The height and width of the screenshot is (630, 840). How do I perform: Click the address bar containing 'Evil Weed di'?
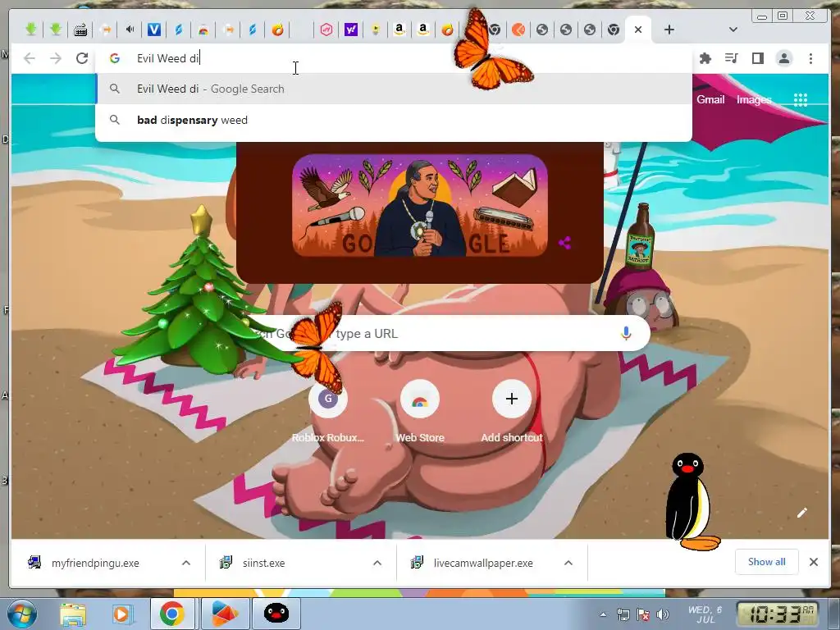(x=394, y=58)
